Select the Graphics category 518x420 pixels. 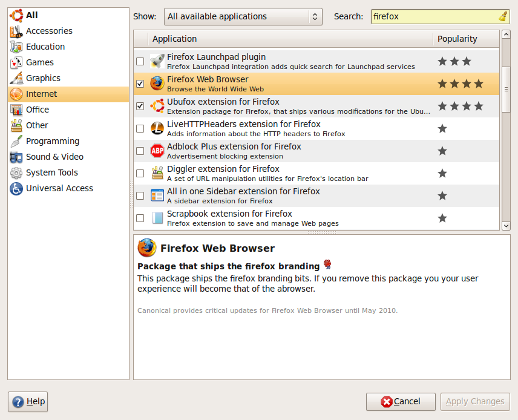[68, 78]
